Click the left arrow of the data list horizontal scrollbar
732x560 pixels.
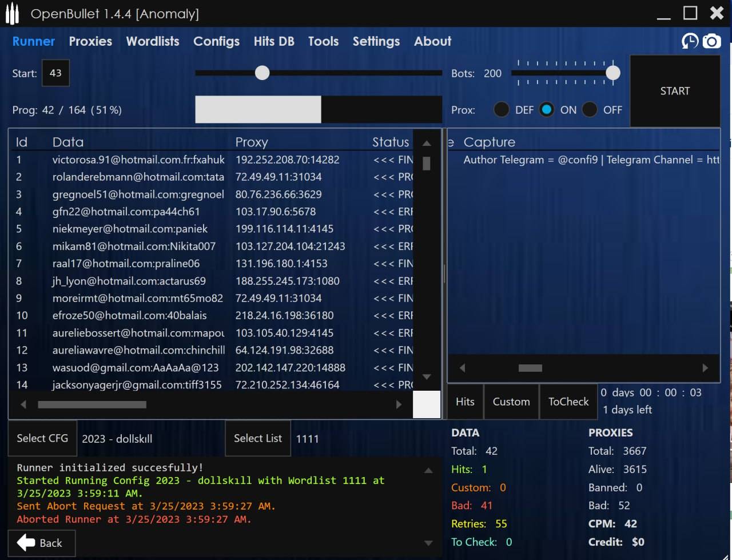point(23,404)
